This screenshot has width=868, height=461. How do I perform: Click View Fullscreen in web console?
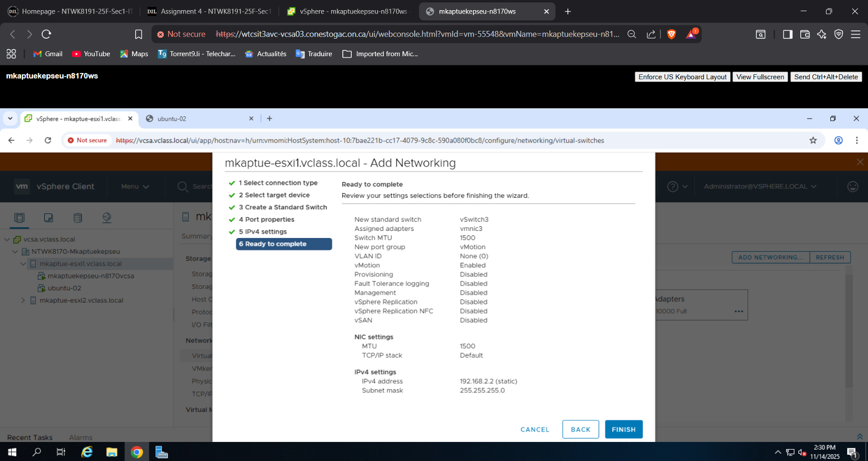coord(760,77)
